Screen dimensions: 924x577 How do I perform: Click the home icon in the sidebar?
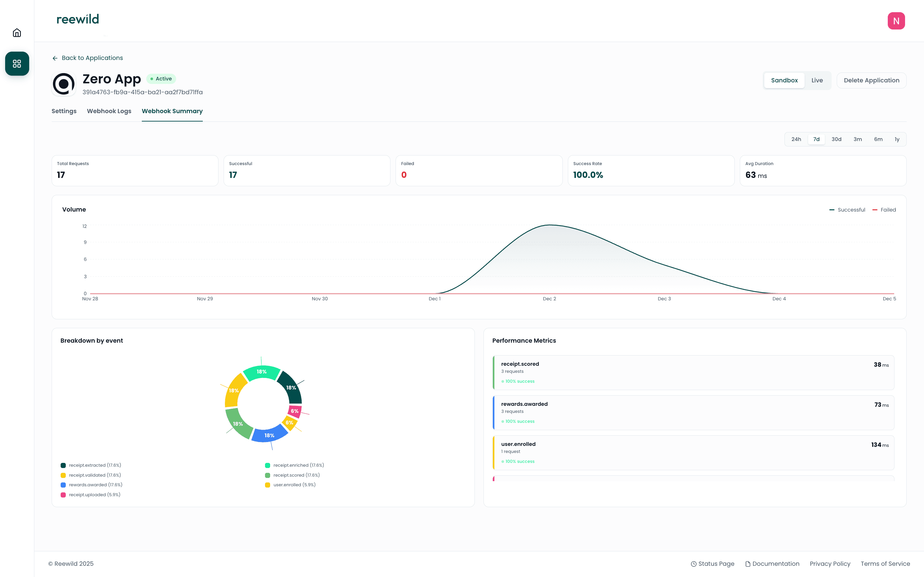pos(17,32)
